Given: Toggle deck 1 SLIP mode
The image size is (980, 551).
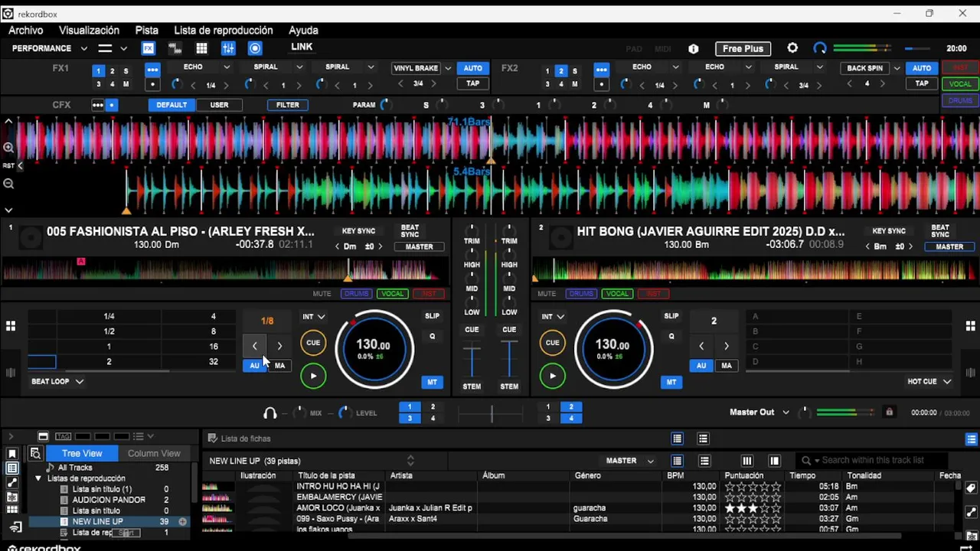Looking at the screenshot, I should click(x=432, y=316).
